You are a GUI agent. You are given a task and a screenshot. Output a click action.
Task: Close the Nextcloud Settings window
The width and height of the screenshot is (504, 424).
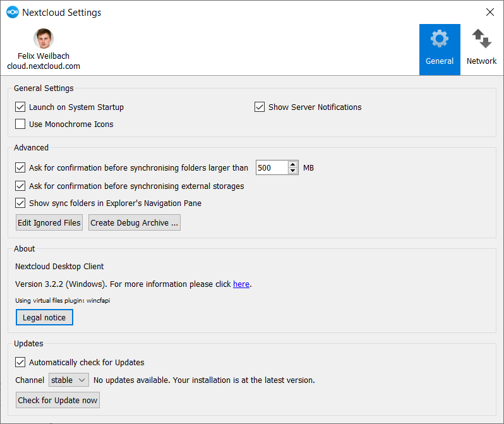point(489,12)
